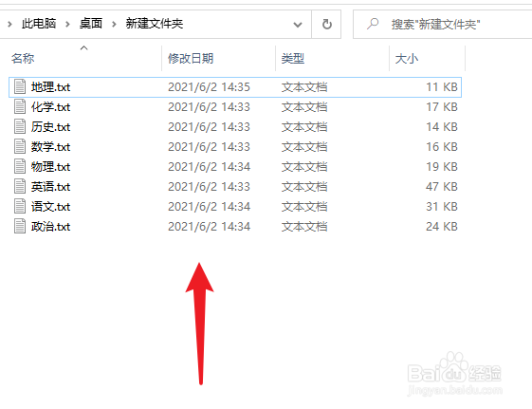Click the refresh button beside address bar
Screen dimensions: 532x409
326,24
